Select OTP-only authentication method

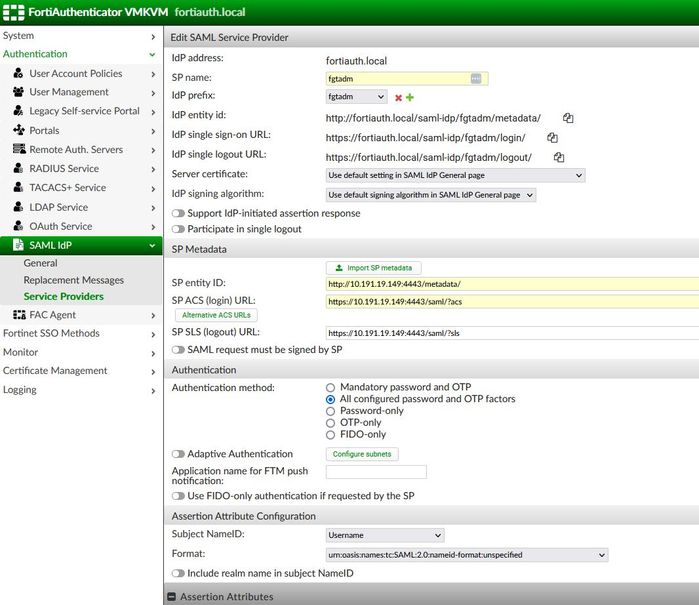coord(330,423)
